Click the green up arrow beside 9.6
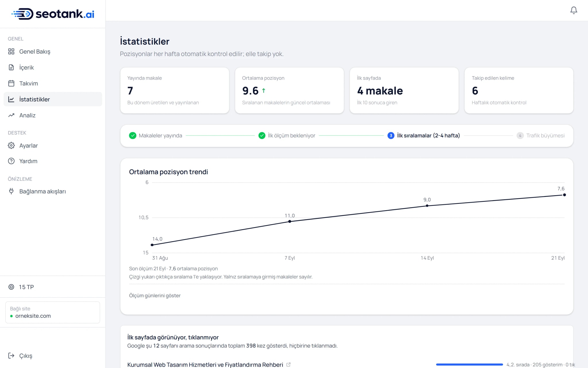 [x=264, y=91]
